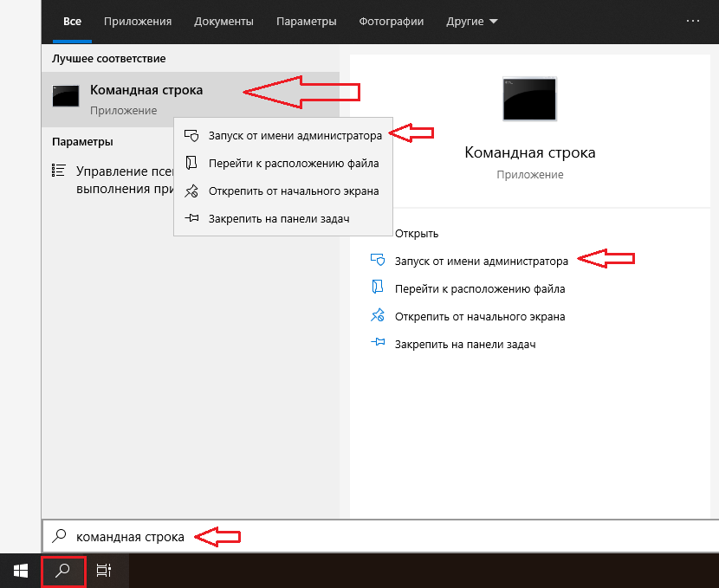This screenshot has height=588, width=719.
Task: Click the unpin icon in the right pane
Action: coord(377,316)
